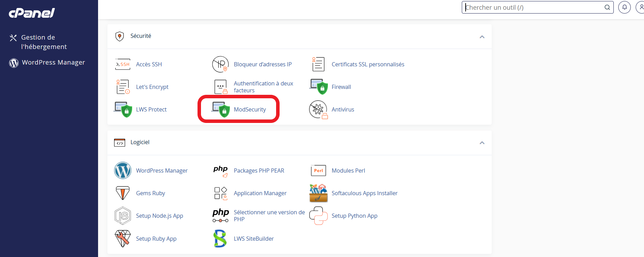Click the Logiciel section title
This screenshot has height=257, width=644.
140,142
